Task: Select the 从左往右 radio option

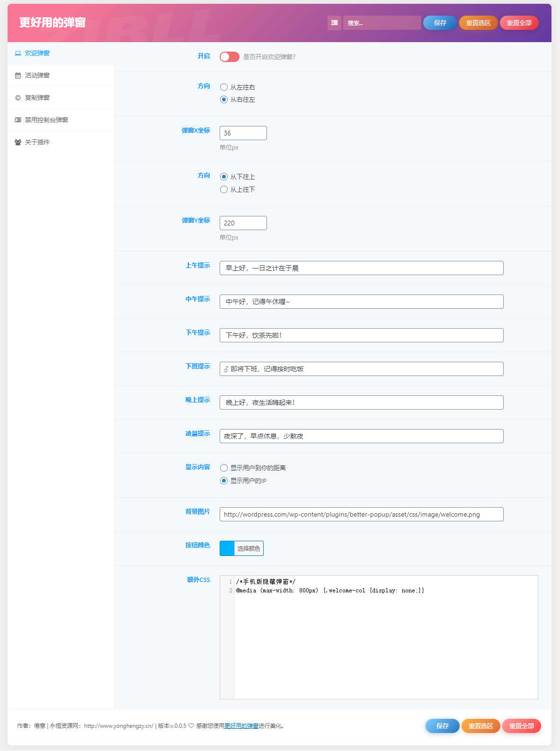Action: click(x=224, y=87)
